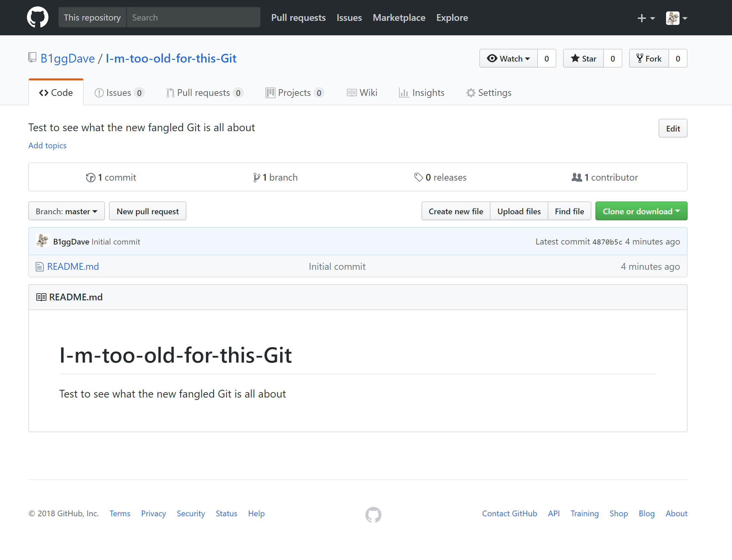
Task: Open Contact GitHub footer link
Action: click(x=509, y=514)
